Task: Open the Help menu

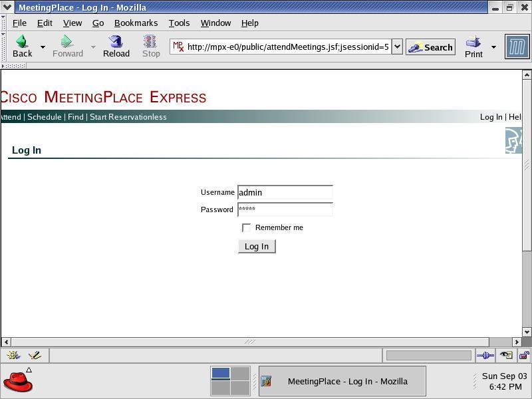Action: 250,23
